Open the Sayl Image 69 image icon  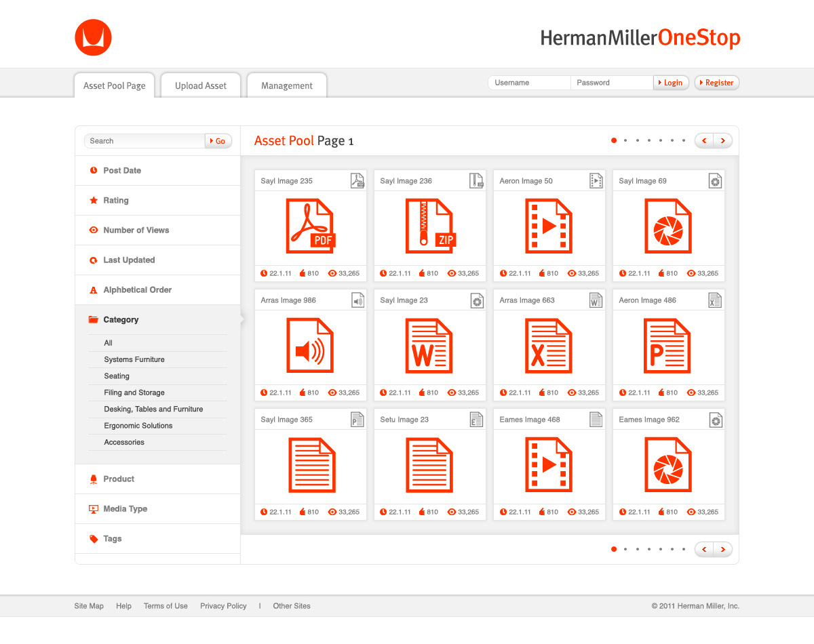click(669, 226)
